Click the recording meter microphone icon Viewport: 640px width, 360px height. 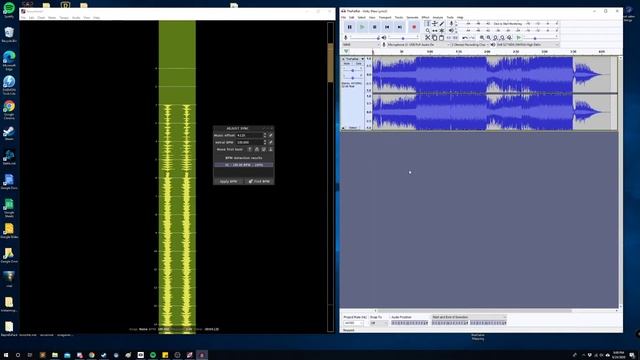[x=451, y=23]
